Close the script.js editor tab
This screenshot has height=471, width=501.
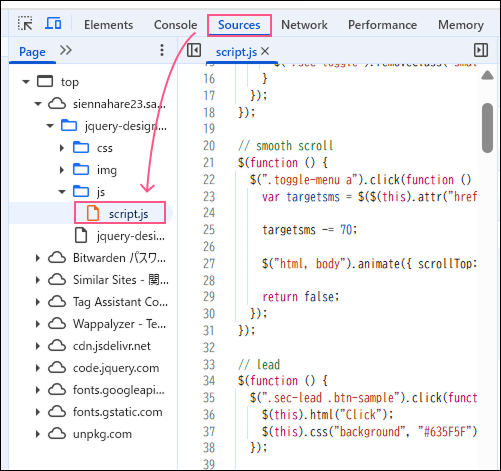pyautogui.click(x=265, y=51)
